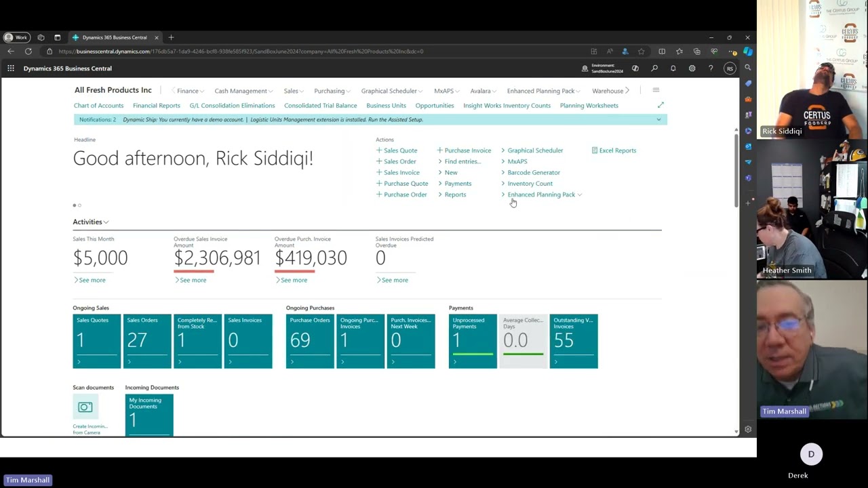The height and width of the screenshot is (488, 868).
Task: Click the Sales Order action
Action: [396, 161]
